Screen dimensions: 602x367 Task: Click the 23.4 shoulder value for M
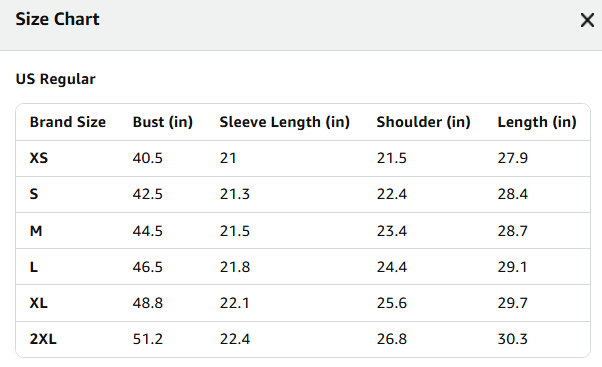[392, 231]
